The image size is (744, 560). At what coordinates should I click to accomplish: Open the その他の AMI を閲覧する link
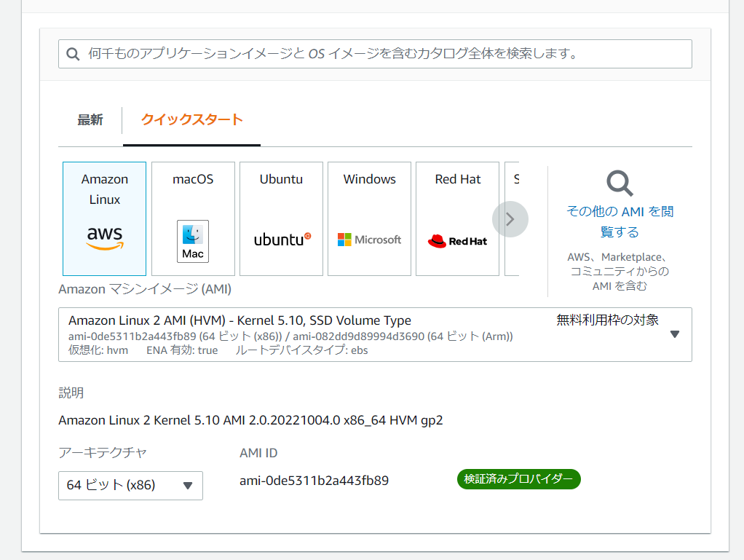click(620, 221)
